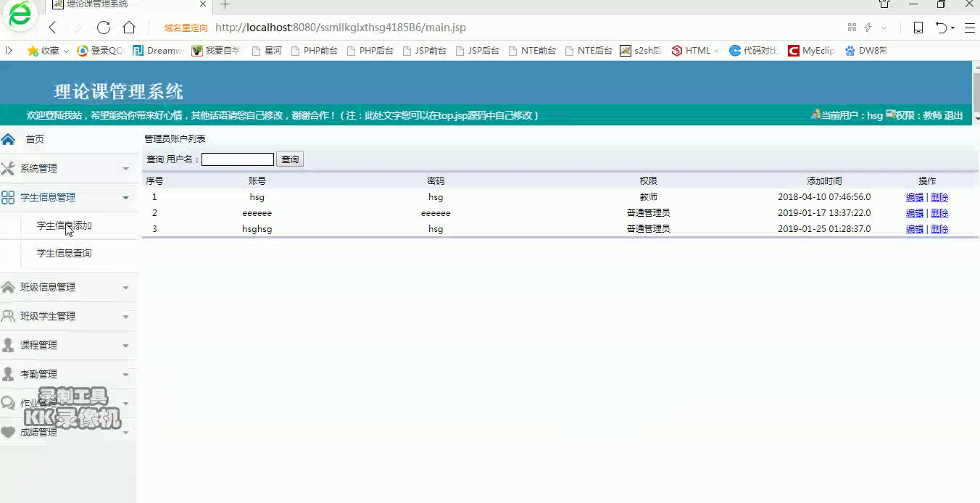
Task: Click the 查询 search button
Action: pyautogui.click(x=290, y=159)
